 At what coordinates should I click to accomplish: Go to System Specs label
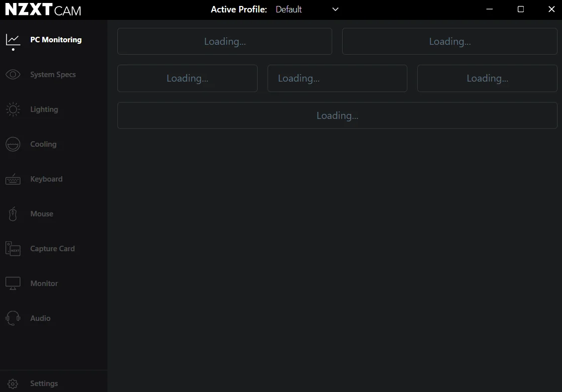pyautogui.click(x=53, y=75)
